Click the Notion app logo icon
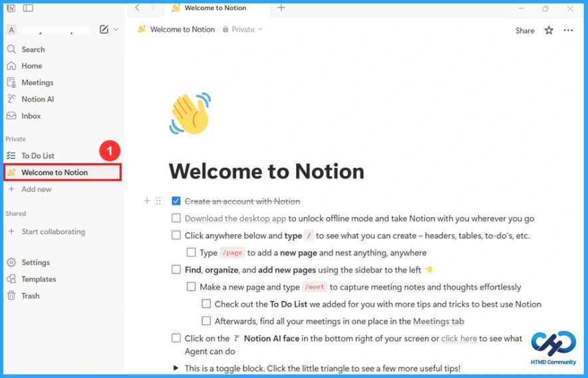588x378 pixels. (x=11, y=8)
